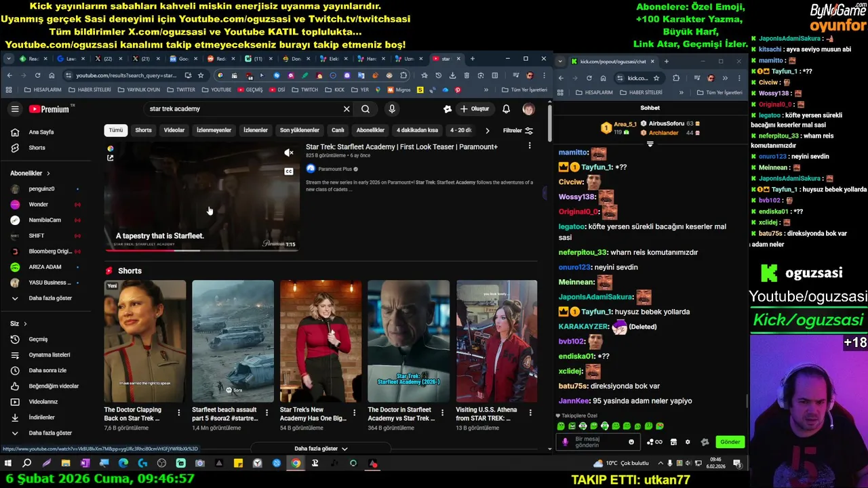The image size is (868, 488).
Task: Open Windows Start menu
Action: (x=8, y=464)
